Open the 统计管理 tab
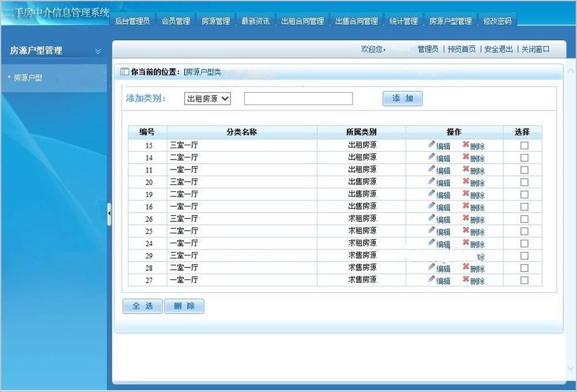The image size is (577, 392). click(x=403, y=21)
